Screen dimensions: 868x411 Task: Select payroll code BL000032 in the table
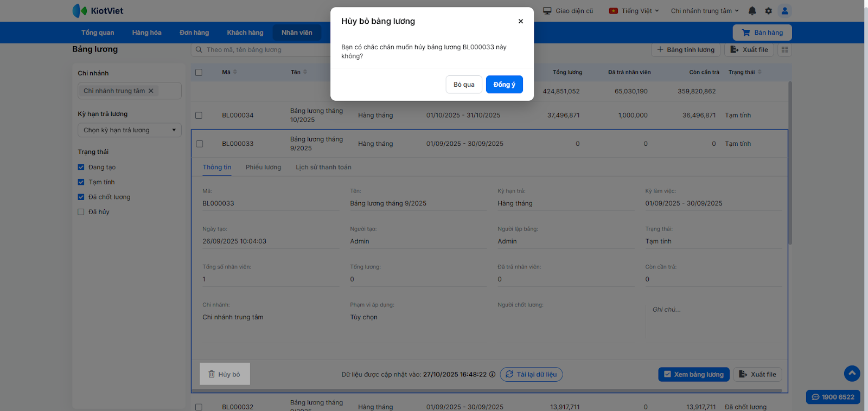click(x=238, y=407)
